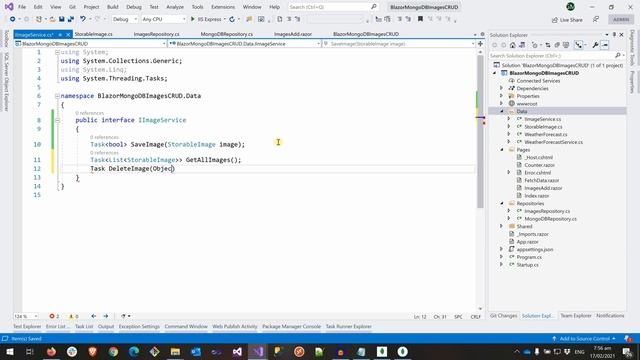Click the split editor plus icon
The width and height of the screenshot is (640, 360).
click(480, 44)
